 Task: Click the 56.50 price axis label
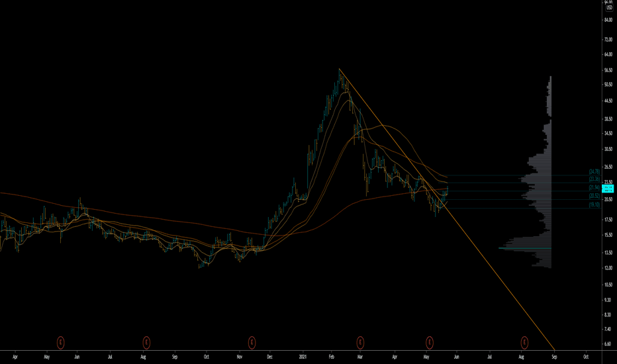(608, 70)
